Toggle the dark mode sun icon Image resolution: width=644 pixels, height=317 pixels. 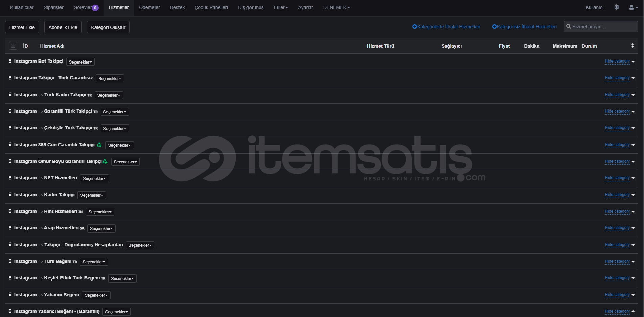[x=617, y=7]
